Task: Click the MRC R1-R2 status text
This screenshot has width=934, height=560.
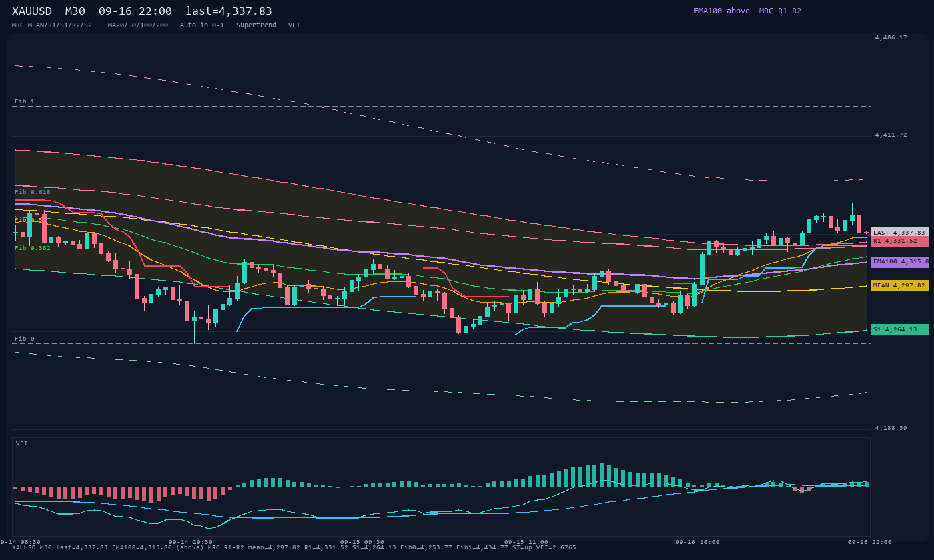Action: coord(780,11)
